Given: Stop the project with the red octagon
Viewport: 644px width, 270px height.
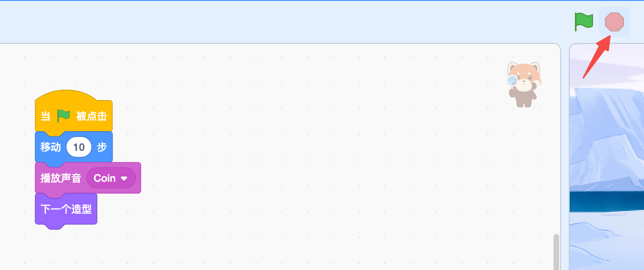Looking at the screenshot, I should (x=614, y=22).
